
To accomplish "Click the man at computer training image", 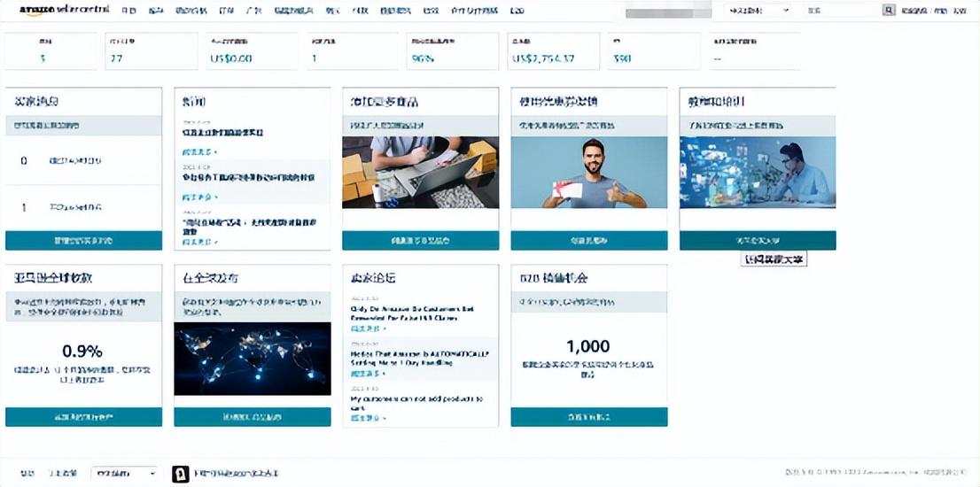I will 758,173.
